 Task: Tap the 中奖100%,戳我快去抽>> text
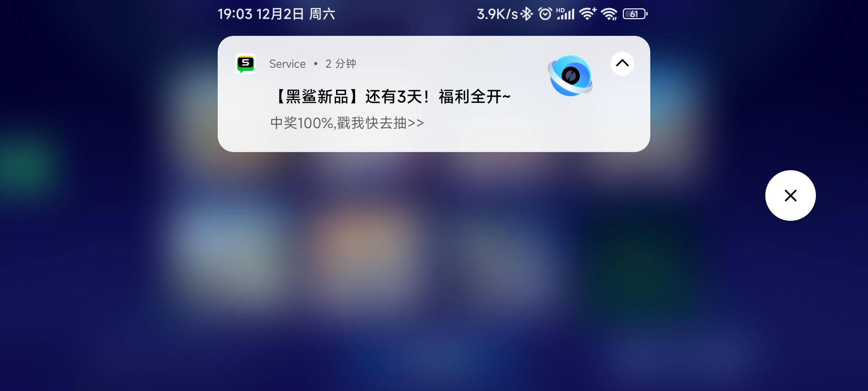point(347,123)
